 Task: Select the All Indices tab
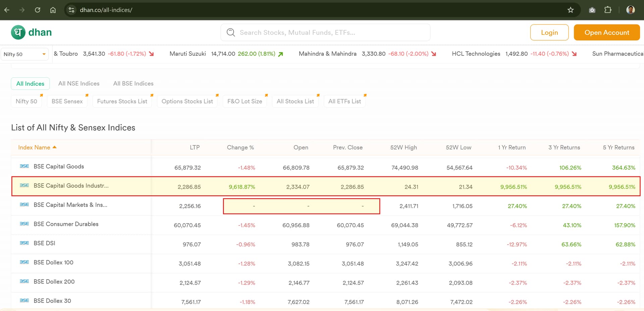click(x=30, y=83)
